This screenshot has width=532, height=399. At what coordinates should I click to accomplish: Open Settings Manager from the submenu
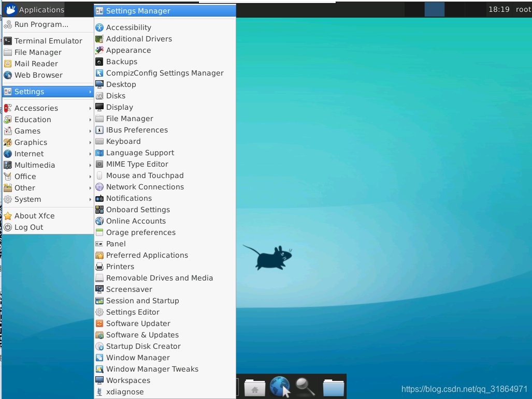pos(165,11)
